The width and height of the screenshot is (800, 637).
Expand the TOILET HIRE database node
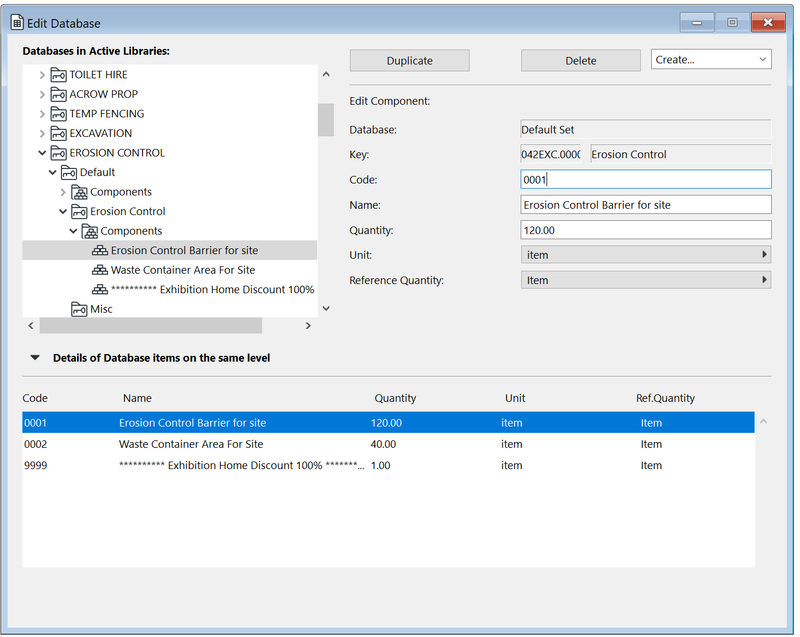42,75
